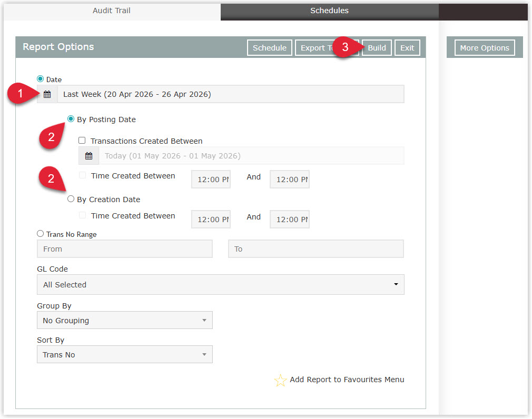
Task: Select the Date radio button
Action: pyautogui.click(x=41, y=79)
